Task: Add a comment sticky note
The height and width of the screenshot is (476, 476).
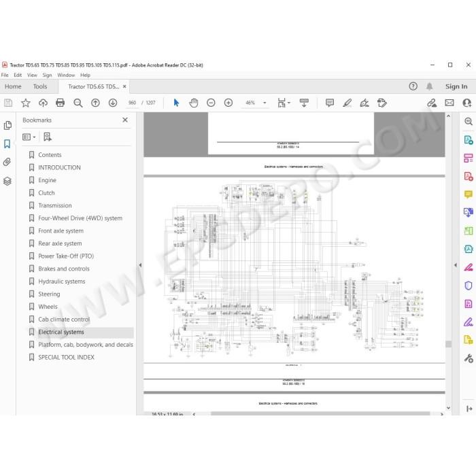Action: (330, 103)
